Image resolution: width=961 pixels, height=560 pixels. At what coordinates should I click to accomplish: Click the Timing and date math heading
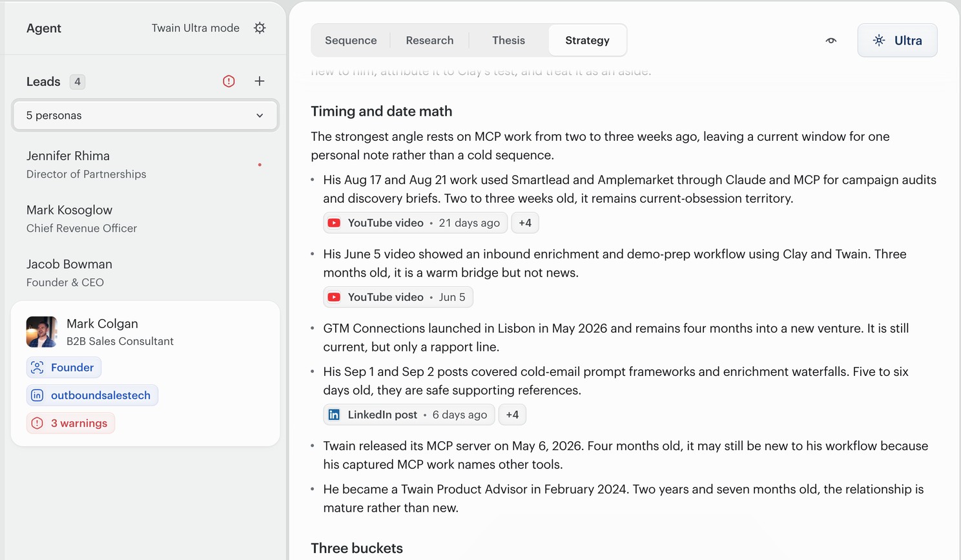click(x=382, y=111)
